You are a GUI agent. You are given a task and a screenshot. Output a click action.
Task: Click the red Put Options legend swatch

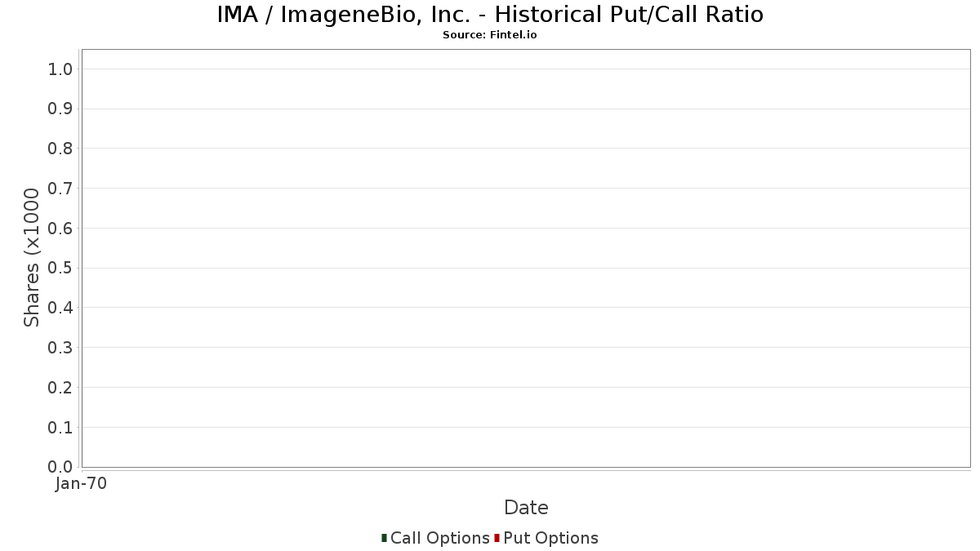[x=497, y=538]
